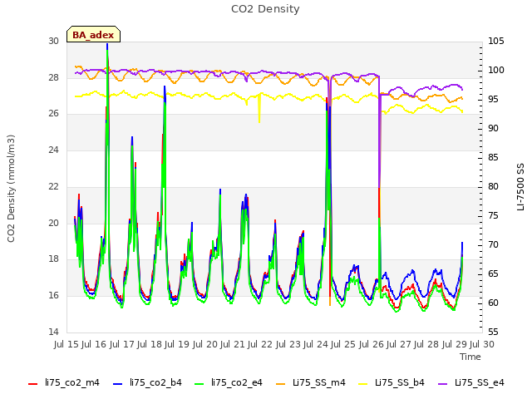Click the right axis value 105
532x399 pixels.
click(496, 41)
